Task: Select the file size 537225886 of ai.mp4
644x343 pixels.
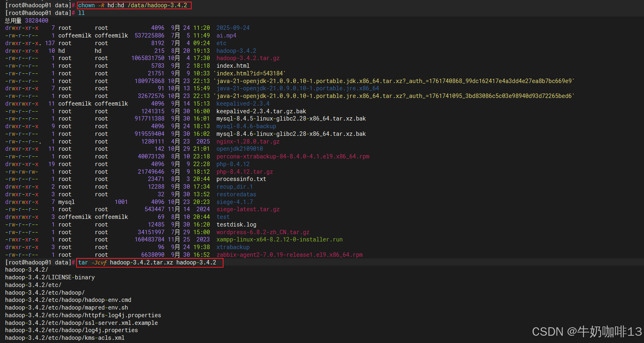Action: coord(149,35)
